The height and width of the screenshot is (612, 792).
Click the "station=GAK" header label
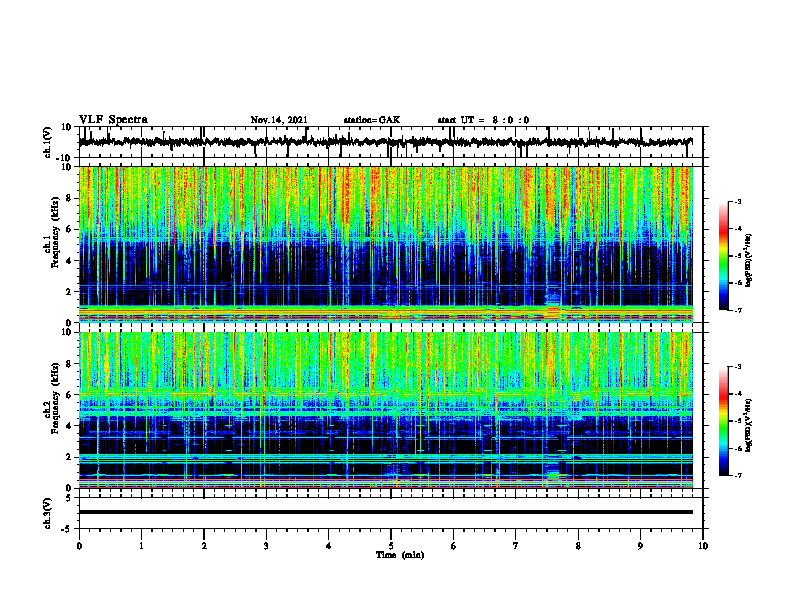(372, 120)
